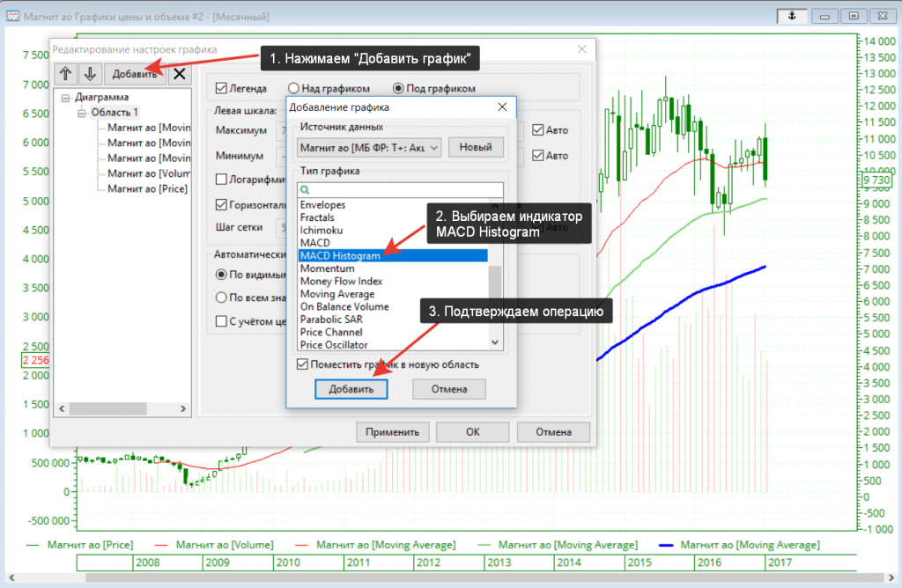Click the move up arrow button
902x588 pixels.
[66, 74]
